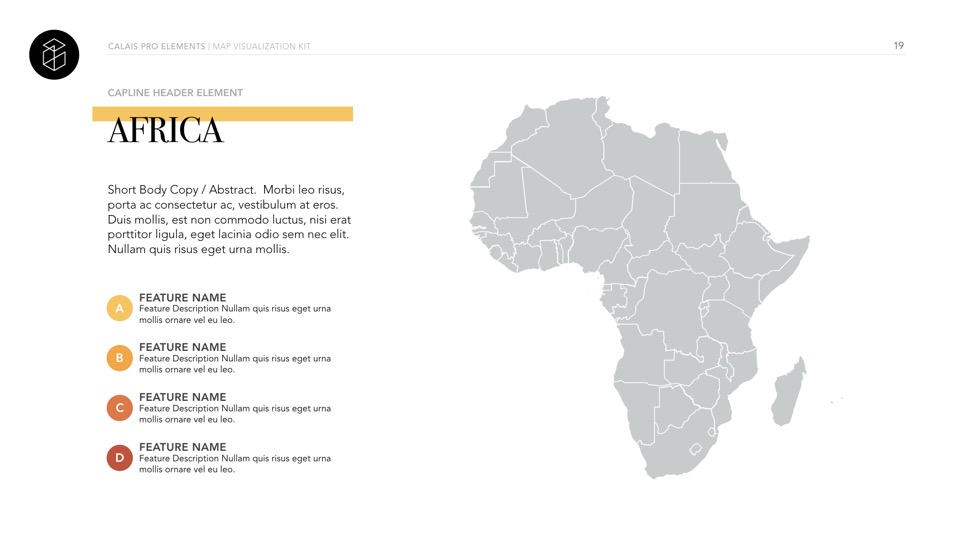960x540 pixels.
Task: Select the feature description text beside C
Action: [234, 414]
